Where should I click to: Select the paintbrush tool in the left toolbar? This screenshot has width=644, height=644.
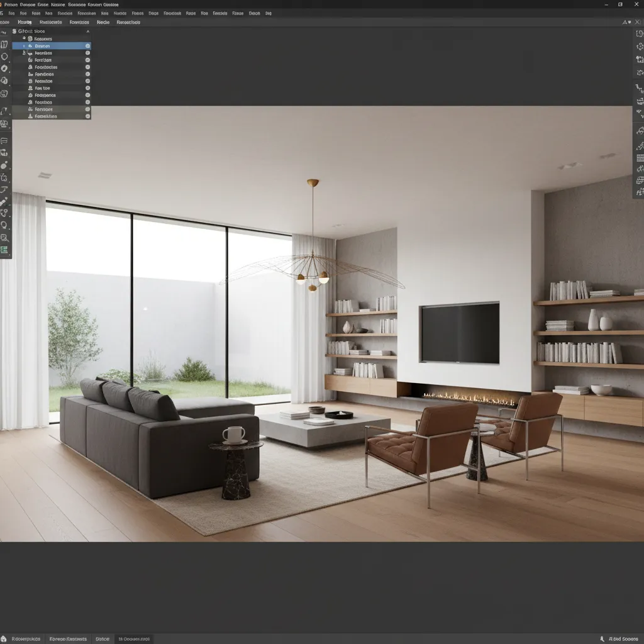click(4, 202)
